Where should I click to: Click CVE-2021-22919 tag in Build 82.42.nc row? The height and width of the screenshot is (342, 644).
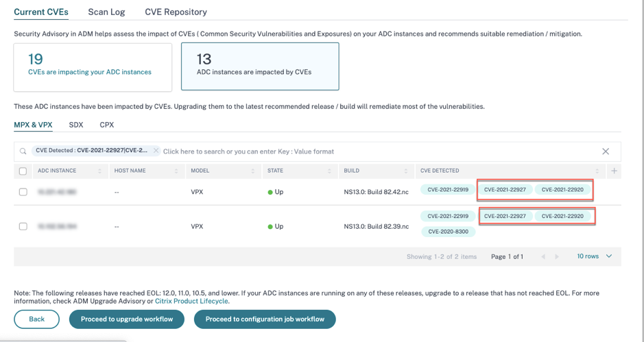448,190
